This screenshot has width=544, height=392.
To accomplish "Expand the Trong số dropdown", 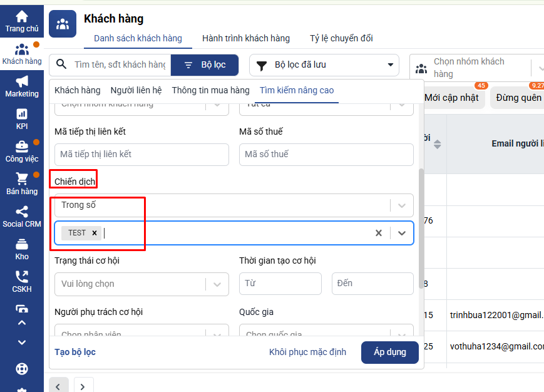I will click(402, 205).
